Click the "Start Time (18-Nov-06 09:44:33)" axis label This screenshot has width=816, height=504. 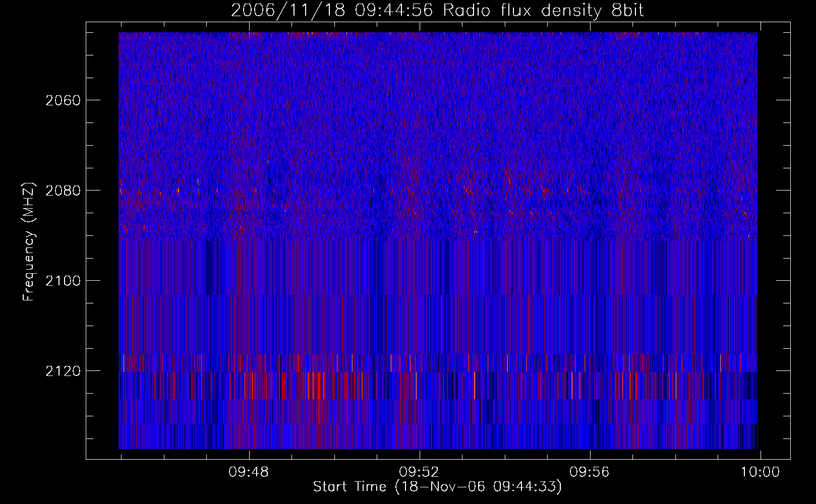tap(437, 486)
